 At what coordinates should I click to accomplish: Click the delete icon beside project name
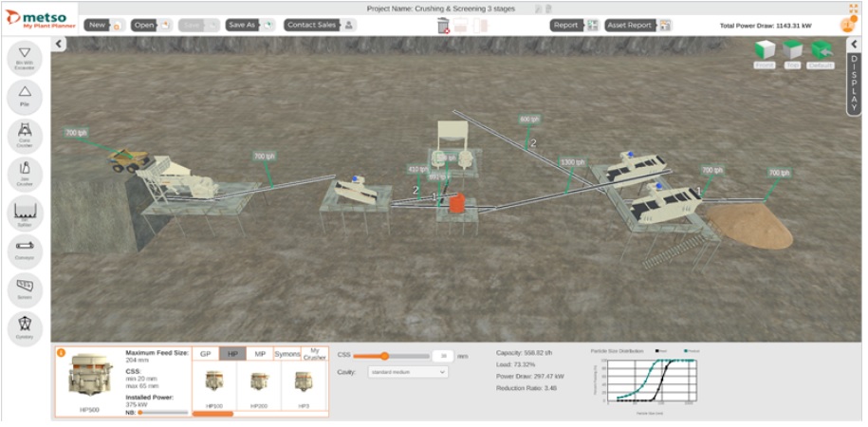548,9
